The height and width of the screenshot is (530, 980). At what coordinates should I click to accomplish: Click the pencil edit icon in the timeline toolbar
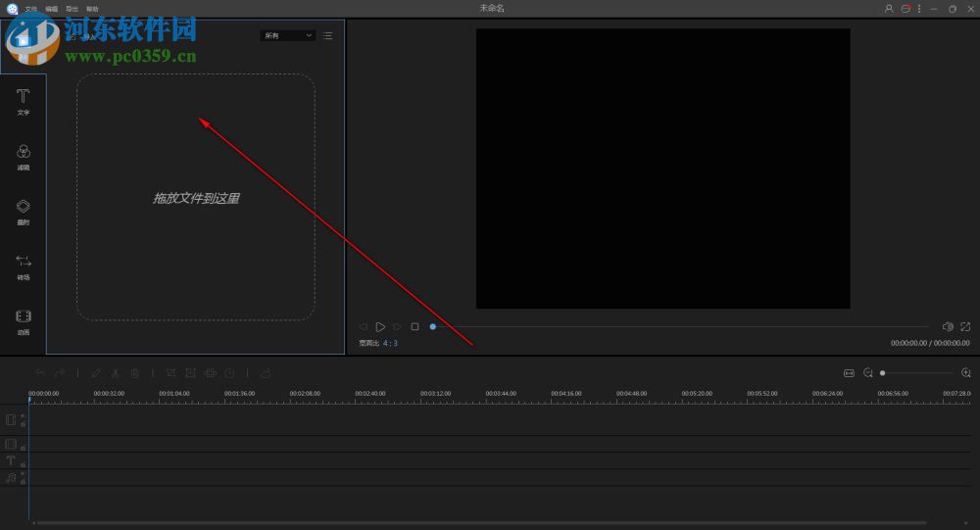click(96, 373)
